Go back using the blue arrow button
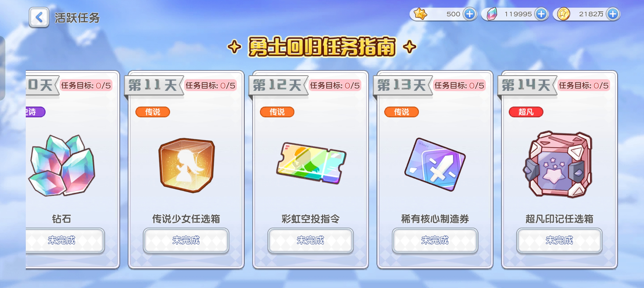 (39, 17)
